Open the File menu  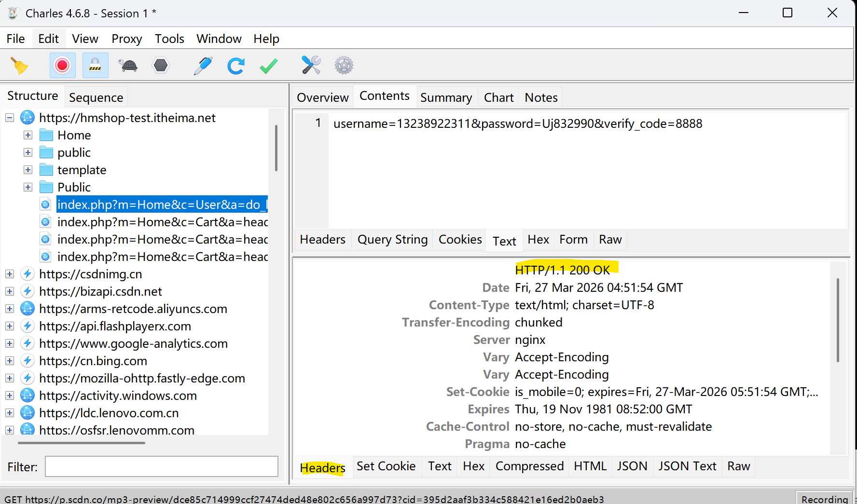[x=15, y=39]
